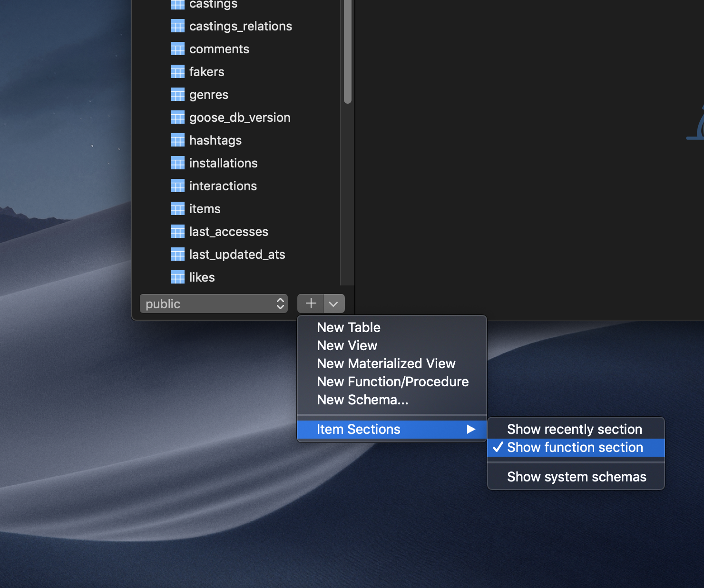The height and width of the screenshot is (588, 704).
Task: Open the genres table via its icon
Action: [177, 94]
